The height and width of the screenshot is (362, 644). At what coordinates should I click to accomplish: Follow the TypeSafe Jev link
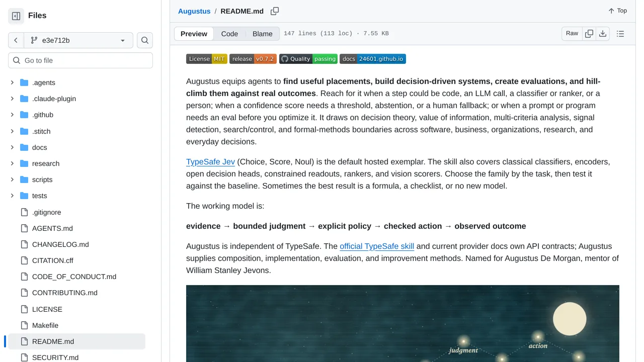point(210,161)
